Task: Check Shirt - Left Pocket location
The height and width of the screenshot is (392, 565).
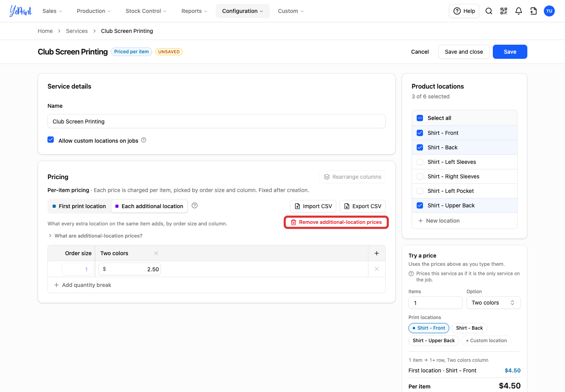Action: (x=420, y=191)
